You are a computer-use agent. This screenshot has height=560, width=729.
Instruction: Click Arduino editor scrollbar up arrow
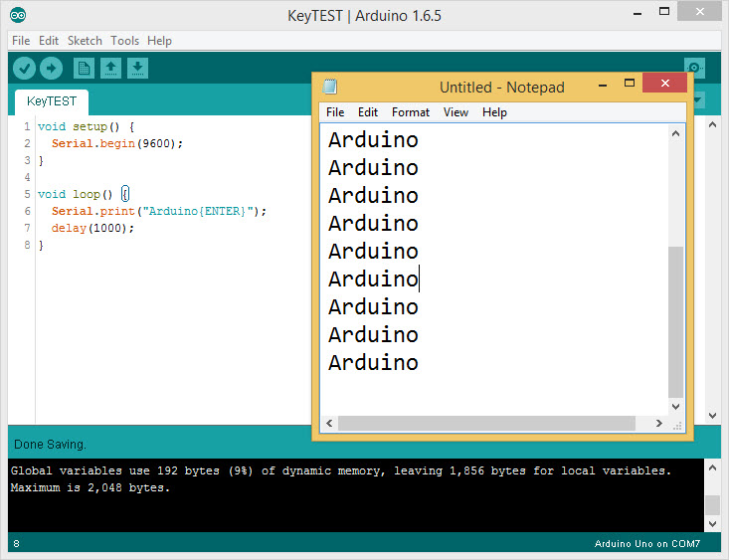coord(712,124)
